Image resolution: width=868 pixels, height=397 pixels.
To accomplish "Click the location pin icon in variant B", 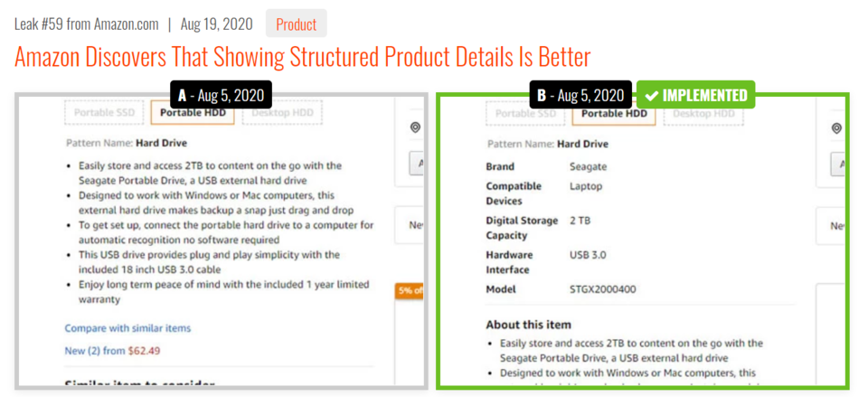I will [836, 128].
